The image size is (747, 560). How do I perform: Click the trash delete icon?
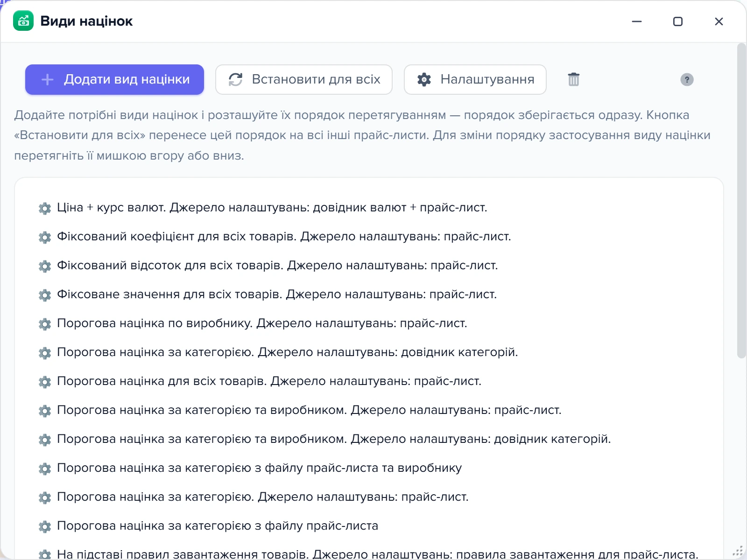tap(574, 79)
